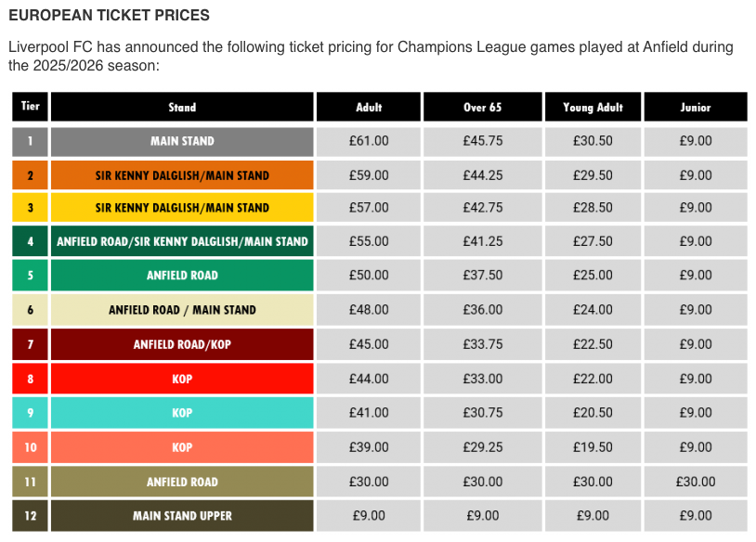Click the Junior column header
The image size is (756, 542).
pos(696,107)
